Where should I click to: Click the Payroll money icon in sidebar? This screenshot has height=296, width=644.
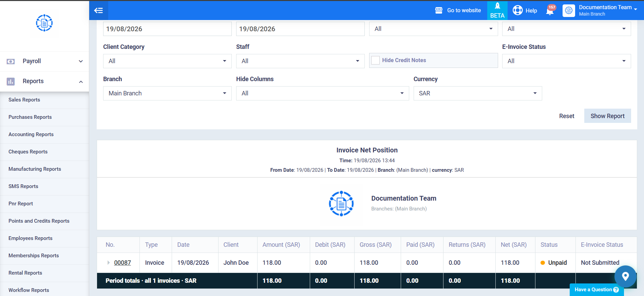pos(11,61)
